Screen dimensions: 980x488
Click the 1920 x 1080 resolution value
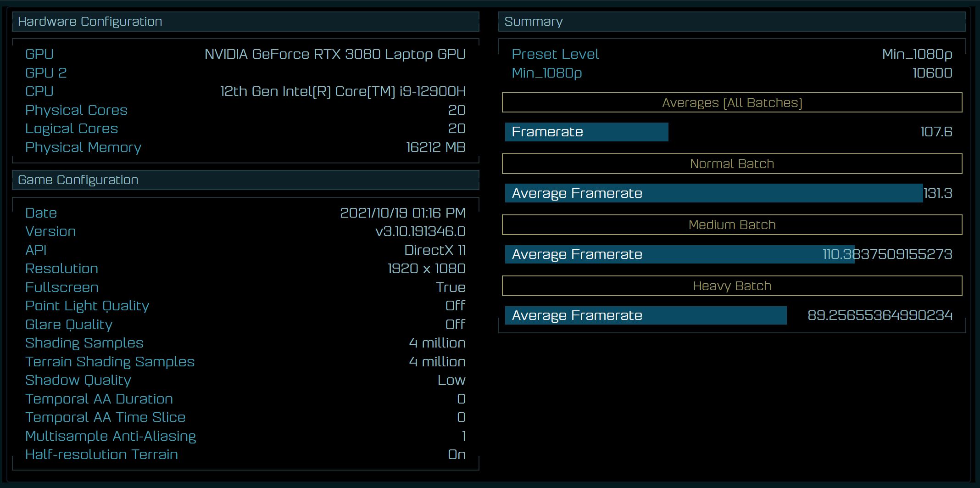click(x=426, y=269)
